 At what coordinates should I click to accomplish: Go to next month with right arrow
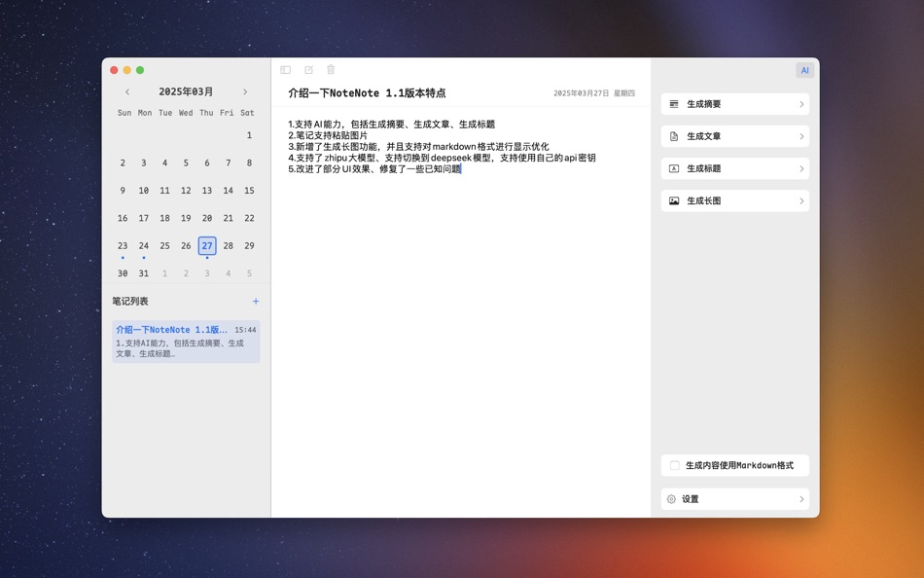[245, 90]
